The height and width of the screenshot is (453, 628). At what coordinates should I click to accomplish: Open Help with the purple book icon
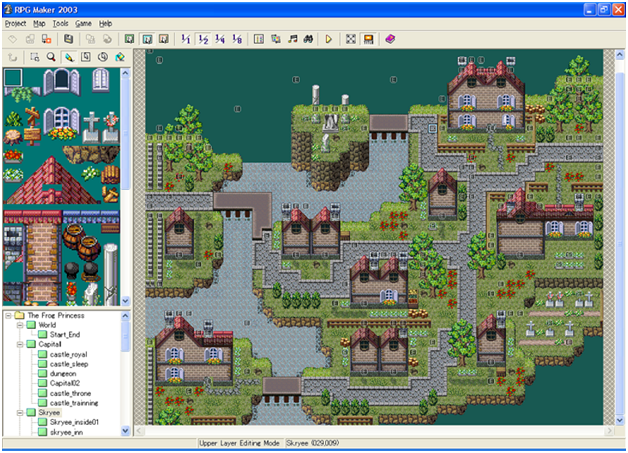(x=390, y=39)
